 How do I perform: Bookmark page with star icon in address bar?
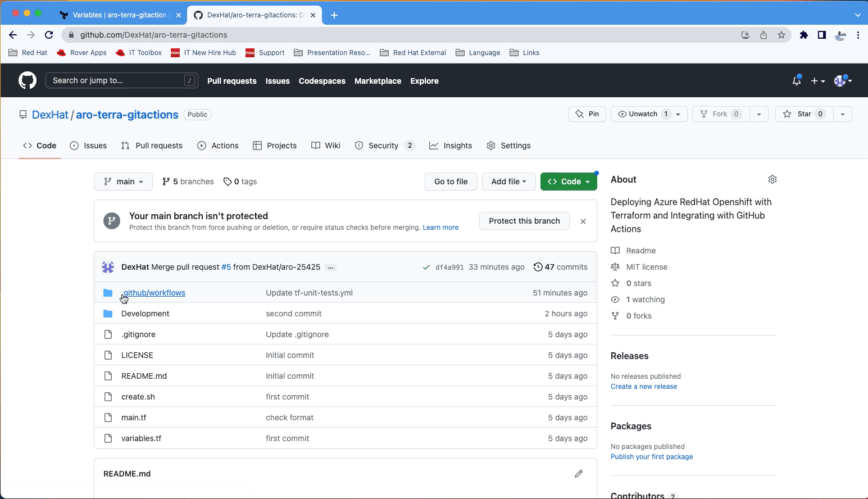[781, 35]
